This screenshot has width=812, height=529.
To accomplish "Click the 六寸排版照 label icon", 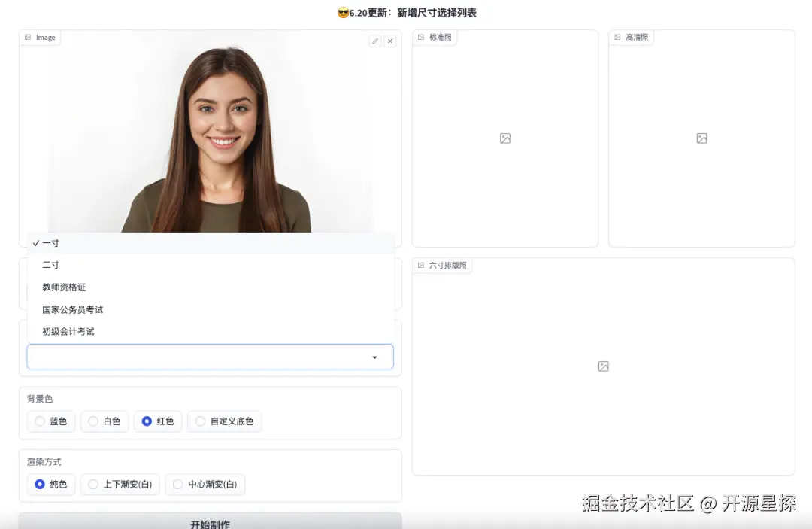I will pyautogui.click(x=421, y=266).
